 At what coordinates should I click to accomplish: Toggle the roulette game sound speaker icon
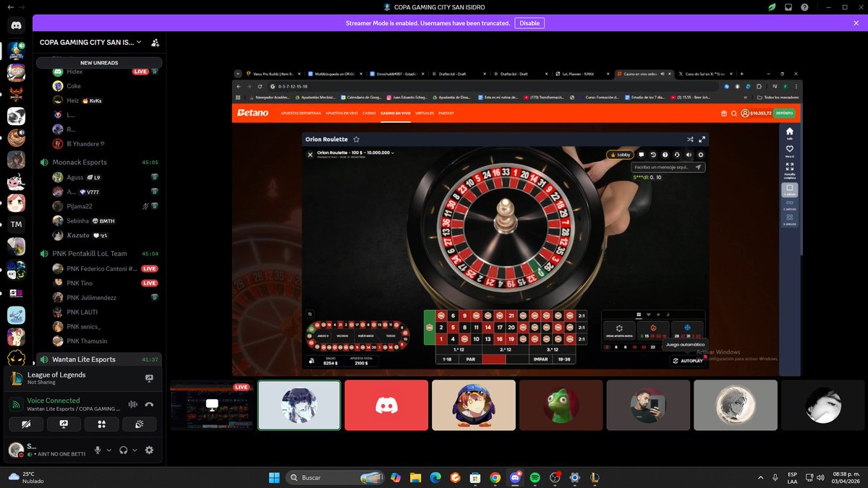tap(689, 155)
